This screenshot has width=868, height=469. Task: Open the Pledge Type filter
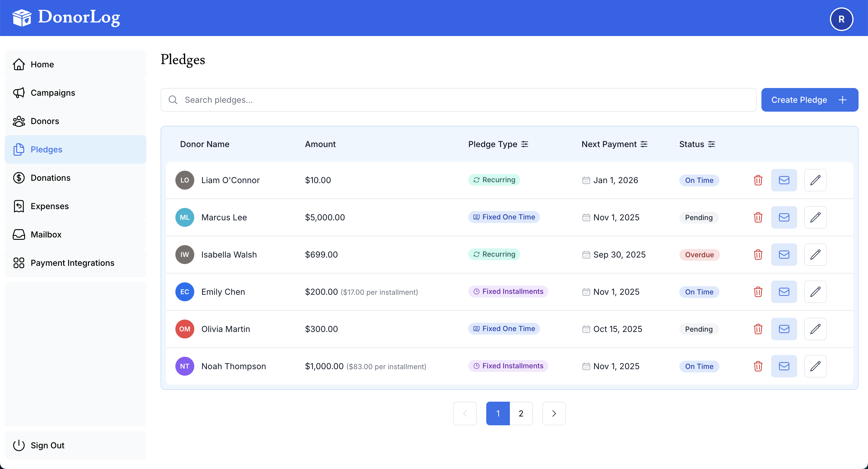pyautogui.click(x=525, y=144)
